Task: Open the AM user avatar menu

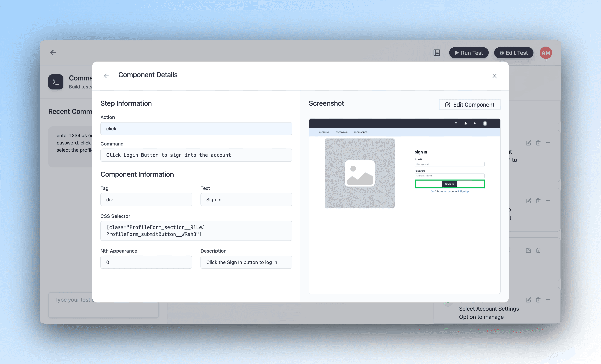Action: pos(546,53)
